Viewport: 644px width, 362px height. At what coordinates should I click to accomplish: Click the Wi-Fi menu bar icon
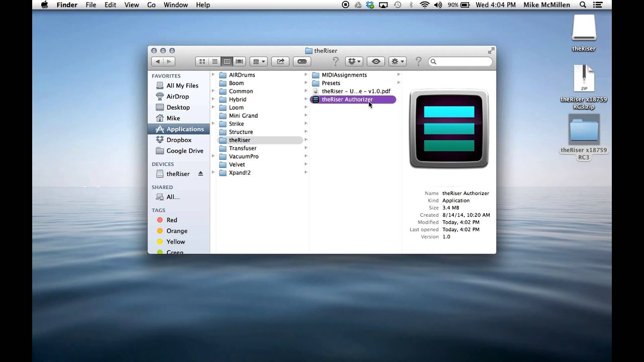pos(424,5)
